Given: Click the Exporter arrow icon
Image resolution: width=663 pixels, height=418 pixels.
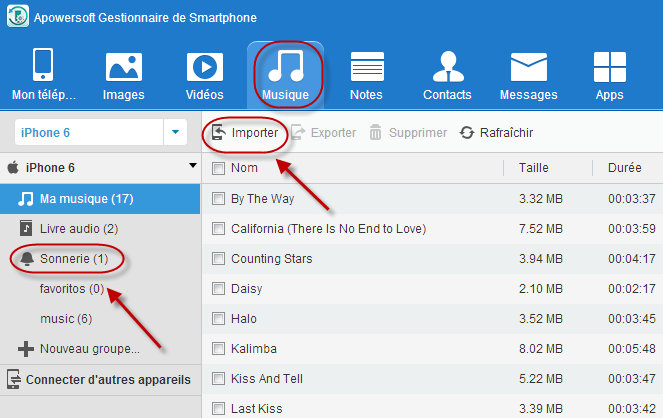Looking at the screenshot, I should click(x=298, y=132).
